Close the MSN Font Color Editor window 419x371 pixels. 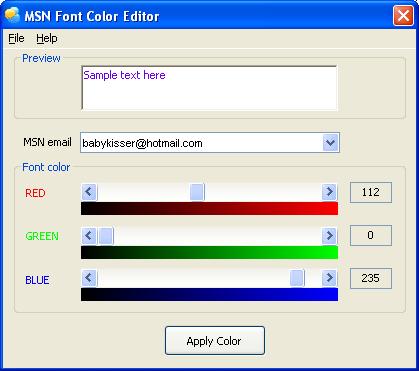tap(403, 15)
